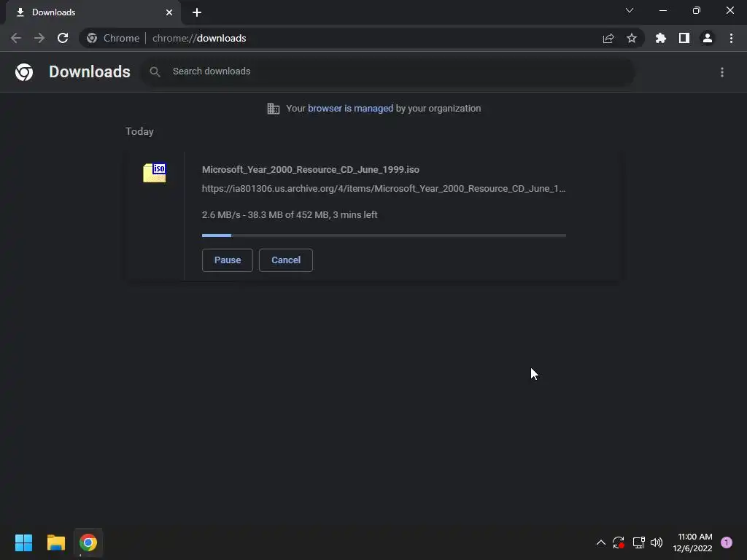The image size is (747, 560).
Task: Click the search magnifier icon
Action: point(155,71)
